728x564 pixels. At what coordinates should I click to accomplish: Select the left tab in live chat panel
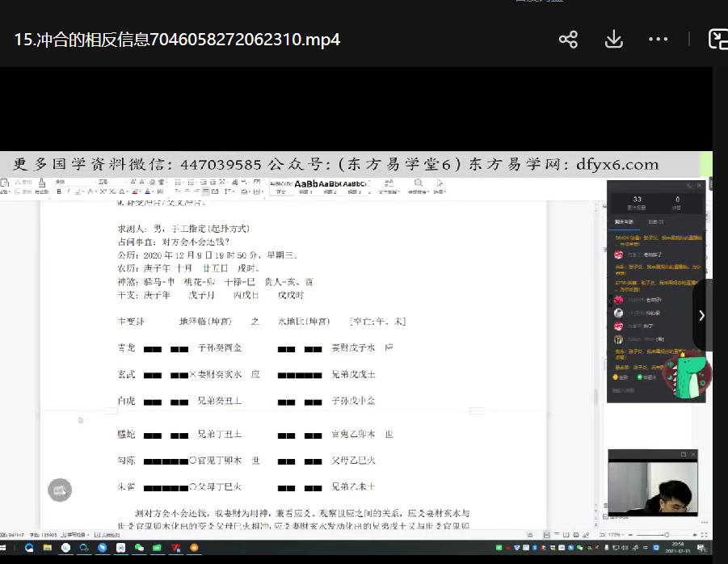tap(625, 221)
